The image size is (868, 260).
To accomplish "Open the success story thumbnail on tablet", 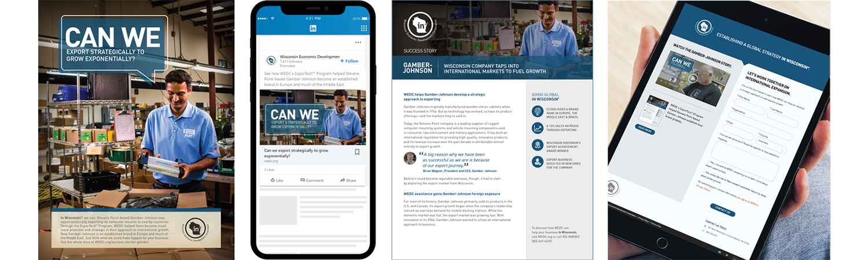I will [656, 109].
